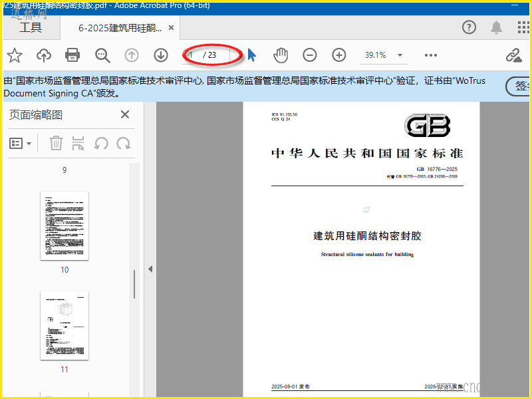Close the 页面缩略图 panel

click(x=125, y=114)
